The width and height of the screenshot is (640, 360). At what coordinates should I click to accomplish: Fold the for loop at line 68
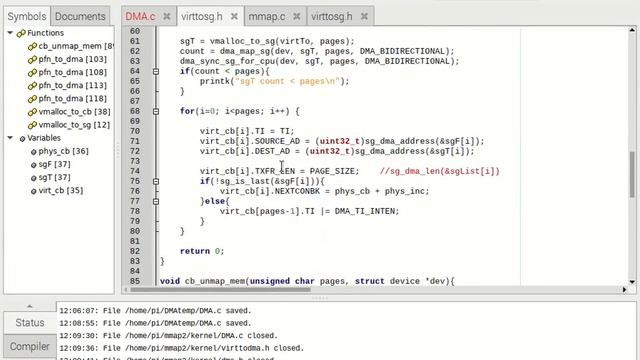pos(156,111)
